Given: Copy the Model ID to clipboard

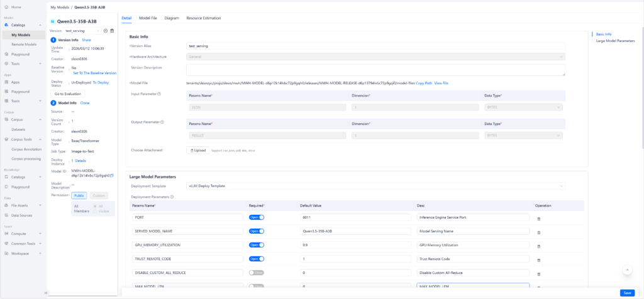Looking at the screenshot, I should point(112,176).
